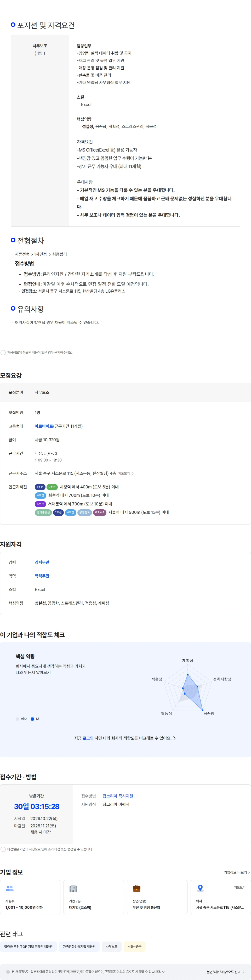The height and width of the screenshot is (980, 251).
Task: Click the 로그인 link in the 적합도 section
Action: coord(88,738)
